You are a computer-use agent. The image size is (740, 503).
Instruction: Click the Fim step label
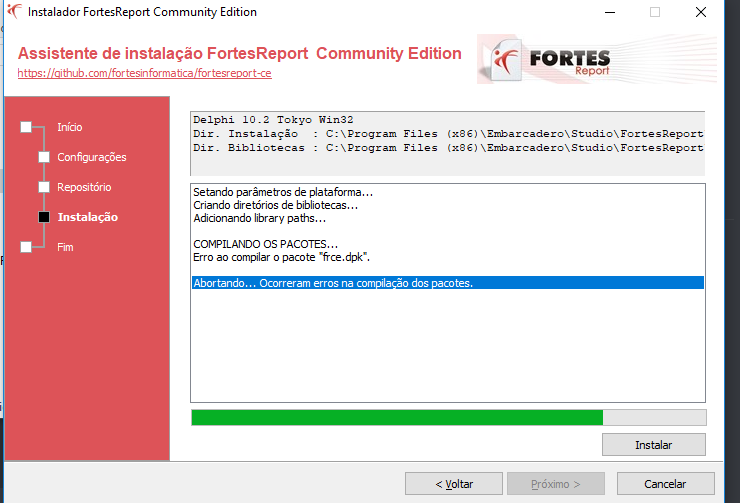65,247
